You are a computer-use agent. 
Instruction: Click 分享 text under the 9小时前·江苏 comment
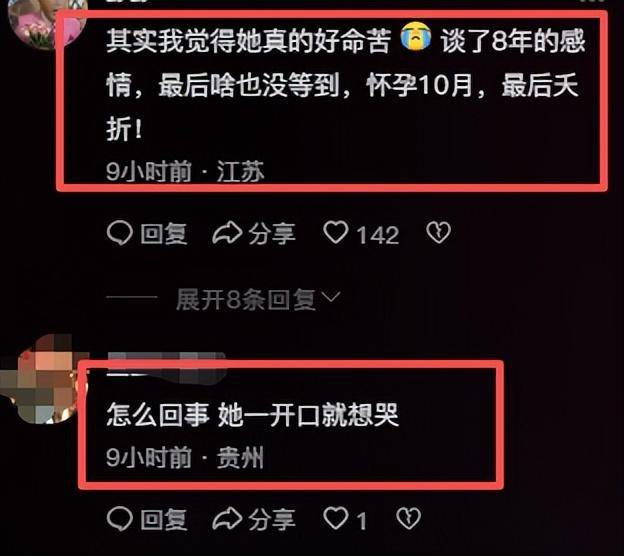pos(272,234)
